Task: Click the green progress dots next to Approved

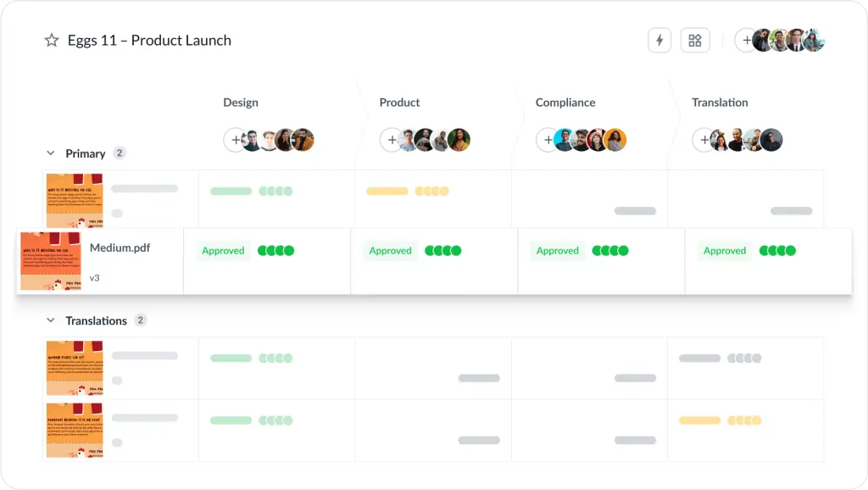Action: [275, 250]
